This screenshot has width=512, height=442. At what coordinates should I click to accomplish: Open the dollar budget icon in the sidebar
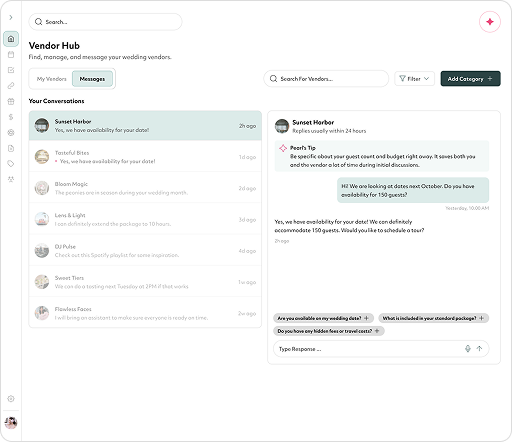[x=11, y=117]
